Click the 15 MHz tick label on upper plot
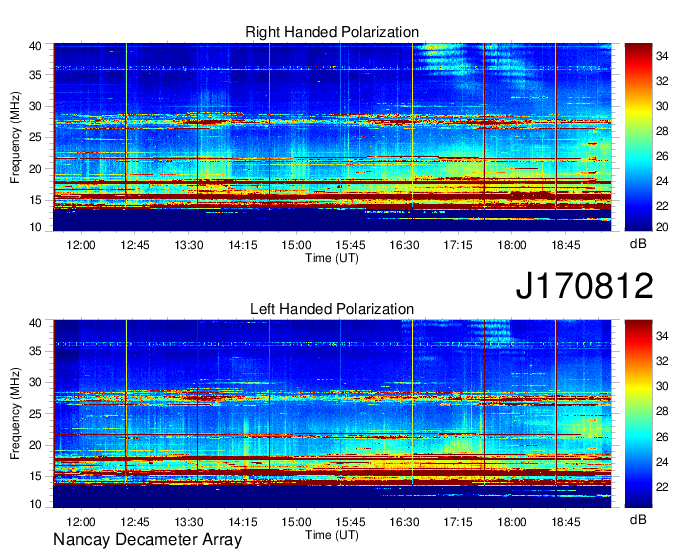The width and height of the screenshot is (680, 552). tap(35, 200)
